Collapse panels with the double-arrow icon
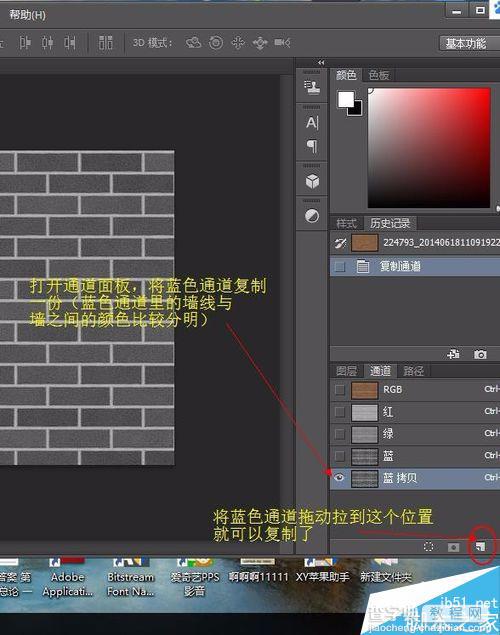The height and width of the screenshot is (635, 500). click(x=321, y=63)
